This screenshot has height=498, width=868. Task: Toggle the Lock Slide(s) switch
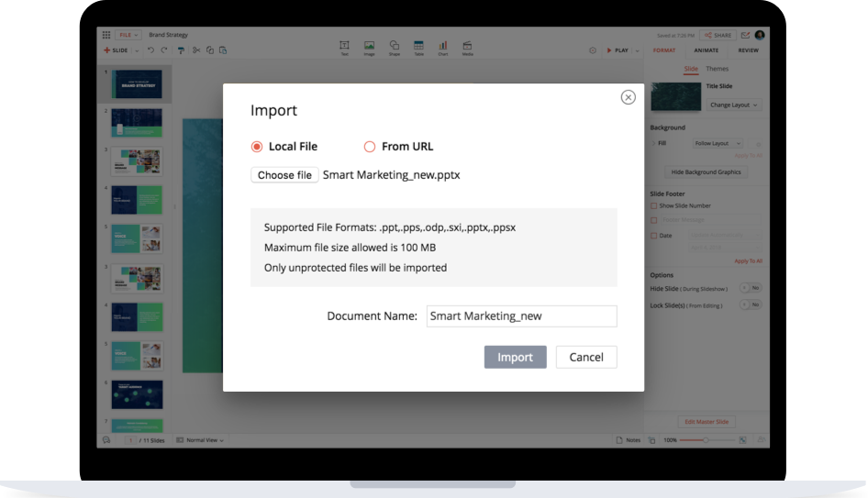(751, 304)
